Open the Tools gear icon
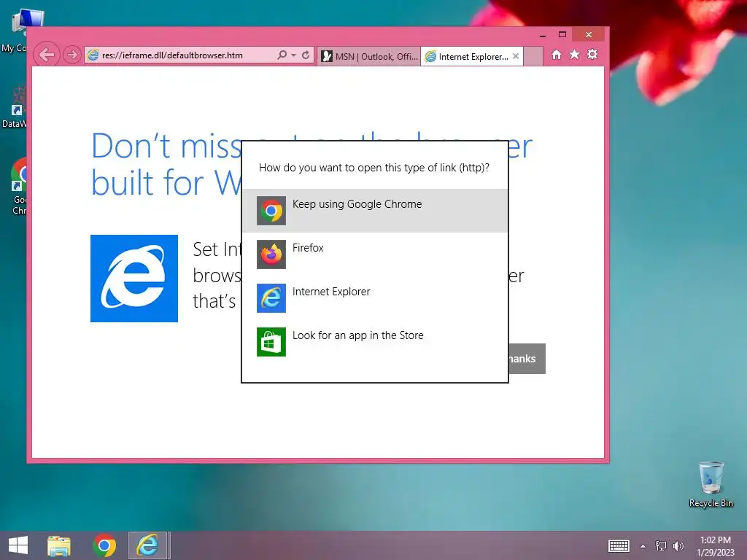The height and width of the screenshot is (560, 747). 592,55
